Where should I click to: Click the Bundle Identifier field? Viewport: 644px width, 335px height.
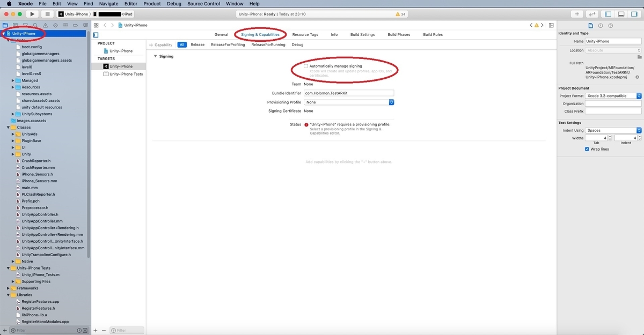349,93
